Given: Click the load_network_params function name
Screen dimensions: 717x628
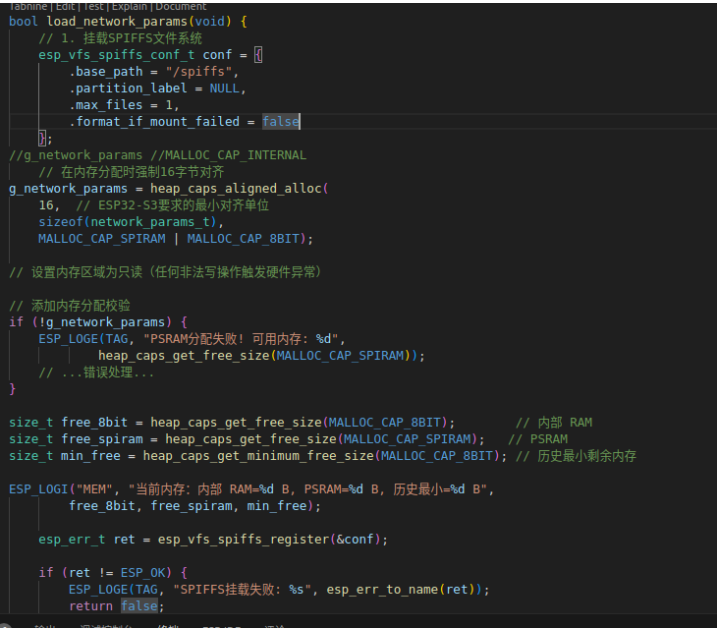Looking at the screenshot, I should tap(117, 21).
